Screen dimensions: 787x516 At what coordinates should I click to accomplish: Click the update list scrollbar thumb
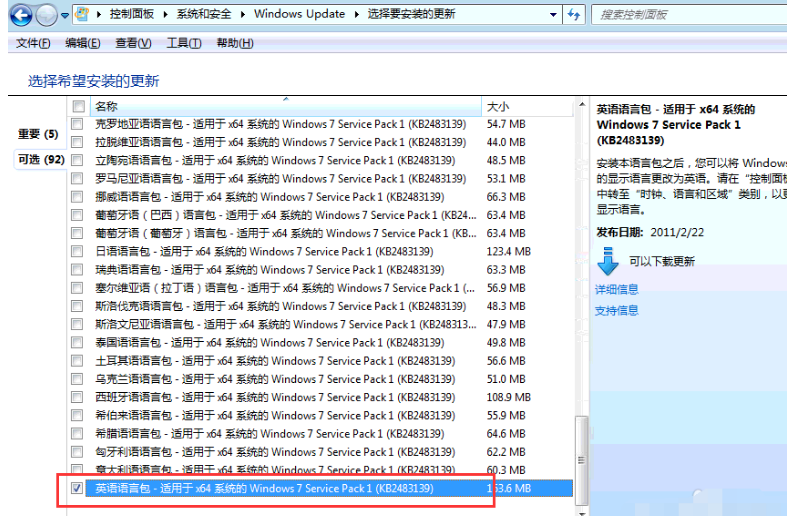coord(582,460)
